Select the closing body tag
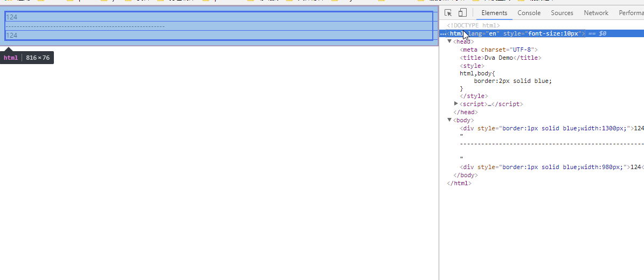Image resolution: width=644 pixels, height=280 pixels. 465,175
